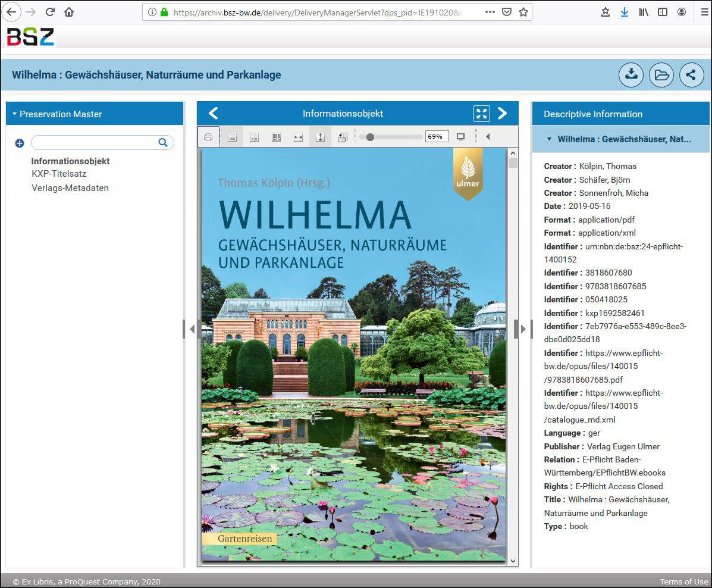The image size is (712, 588).
Task: Click the '3818607680' identifier value
Action: [x=609, y=273]
